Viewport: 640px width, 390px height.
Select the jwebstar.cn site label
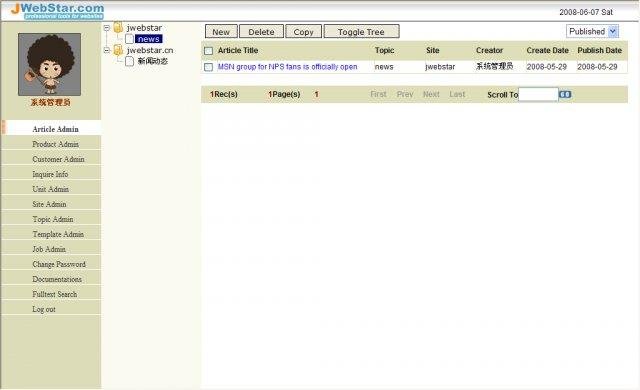[x=150, y=50]
